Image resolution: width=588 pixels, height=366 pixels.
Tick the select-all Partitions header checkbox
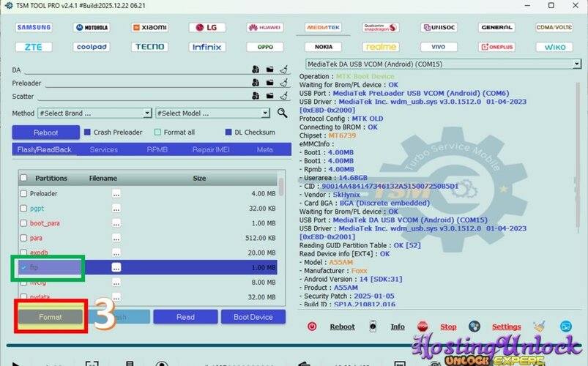tap(23, 178)
